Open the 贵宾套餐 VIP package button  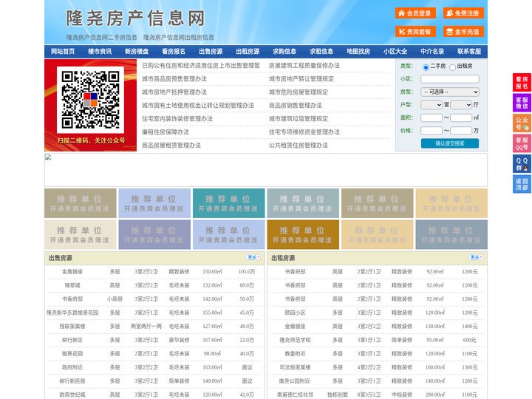[415, 32]
